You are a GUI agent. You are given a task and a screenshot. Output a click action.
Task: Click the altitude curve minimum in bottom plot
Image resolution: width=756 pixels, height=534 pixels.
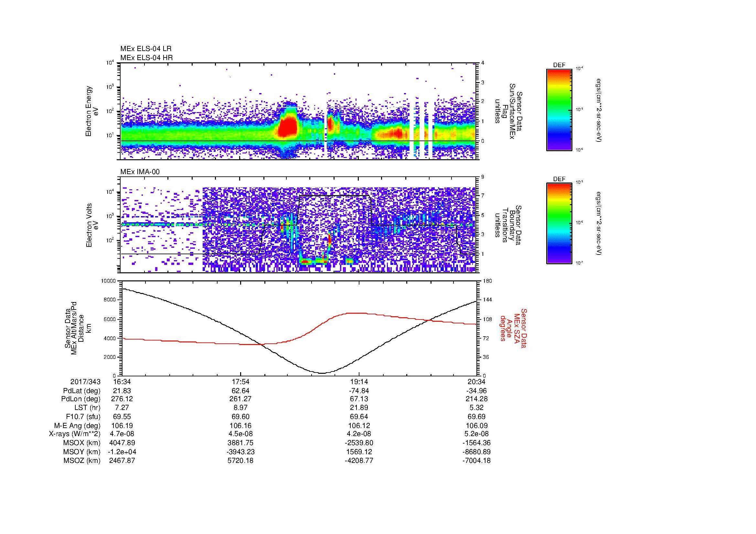pos(322,373)
